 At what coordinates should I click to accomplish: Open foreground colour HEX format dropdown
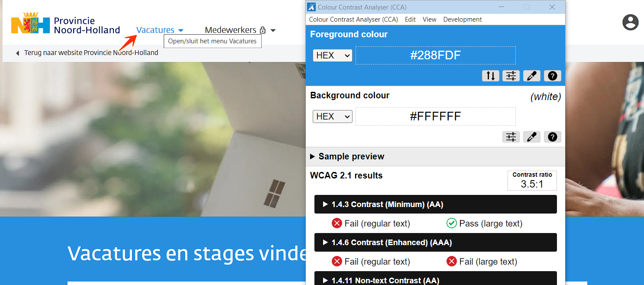(x=333, y=55)
